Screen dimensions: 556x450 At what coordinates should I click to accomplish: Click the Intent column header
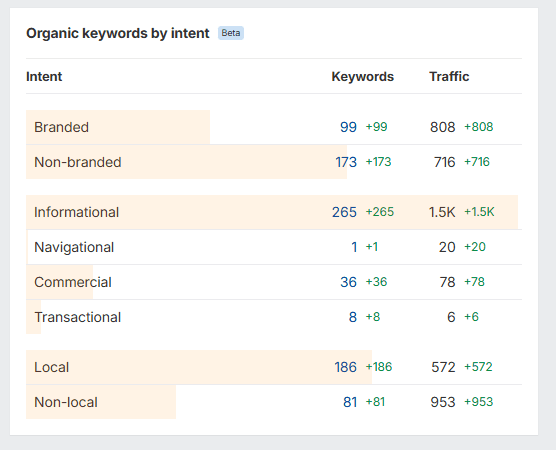coord(44,77)
